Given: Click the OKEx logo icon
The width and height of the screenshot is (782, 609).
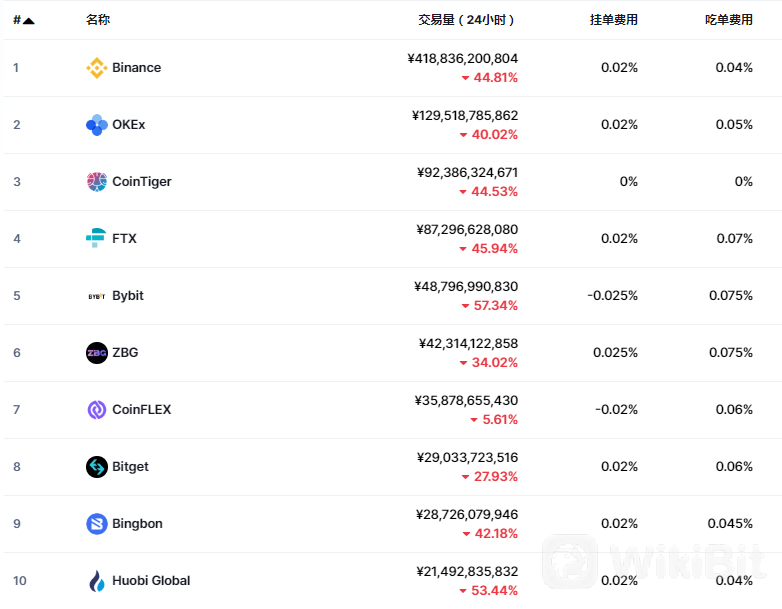Looking at the screenshot, I should [x=96, y=125].
